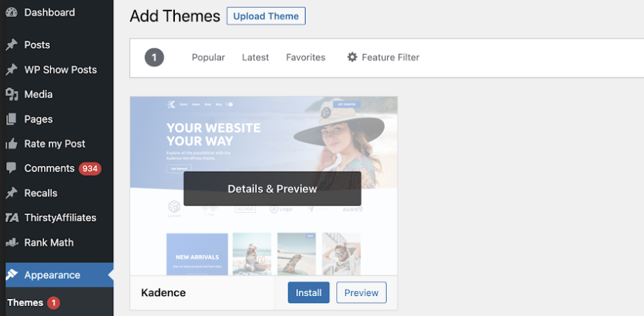The height and width of the screenshot is (316, 644).
Task: Click the Dashboard gauge icon
Action: tap(11, 12)
